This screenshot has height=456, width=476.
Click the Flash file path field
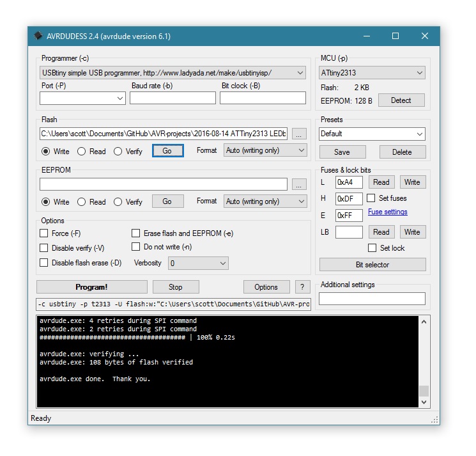[x=164, y=134]
